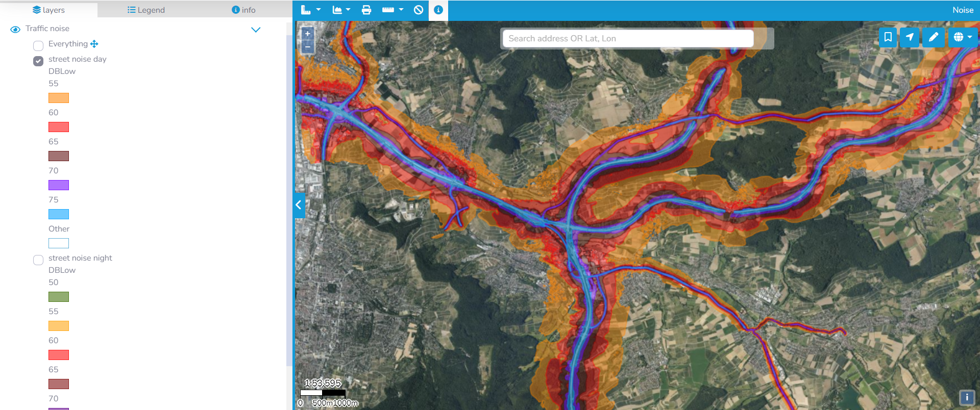Select the pencil draw tool
The width and height of the screenshot is (980, 410).
(x=933, y=37)
